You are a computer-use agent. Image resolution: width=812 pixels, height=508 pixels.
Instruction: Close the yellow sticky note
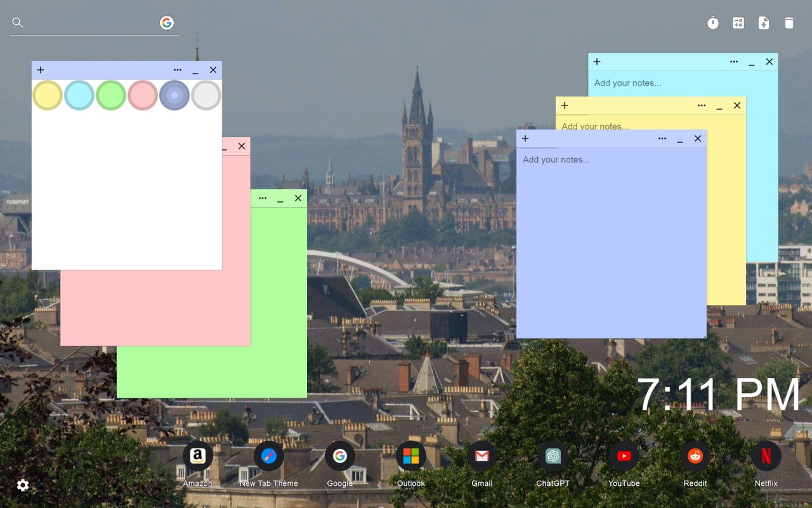click(737, 105)
